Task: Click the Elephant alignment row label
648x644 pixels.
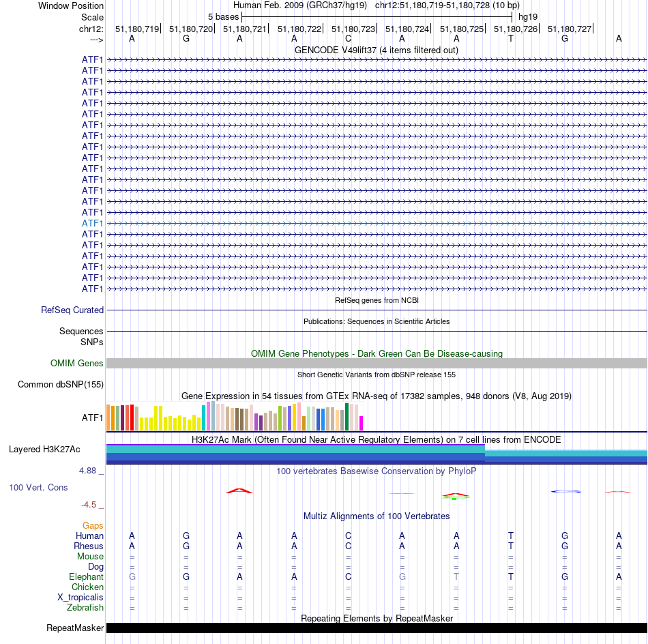Action: coord(86,577)
